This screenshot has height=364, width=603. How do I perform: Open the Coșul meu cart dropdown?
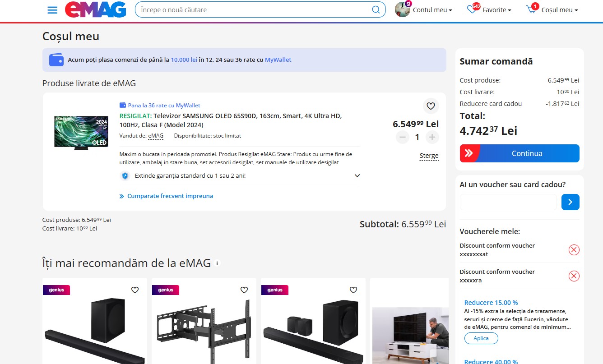point(552,10)
